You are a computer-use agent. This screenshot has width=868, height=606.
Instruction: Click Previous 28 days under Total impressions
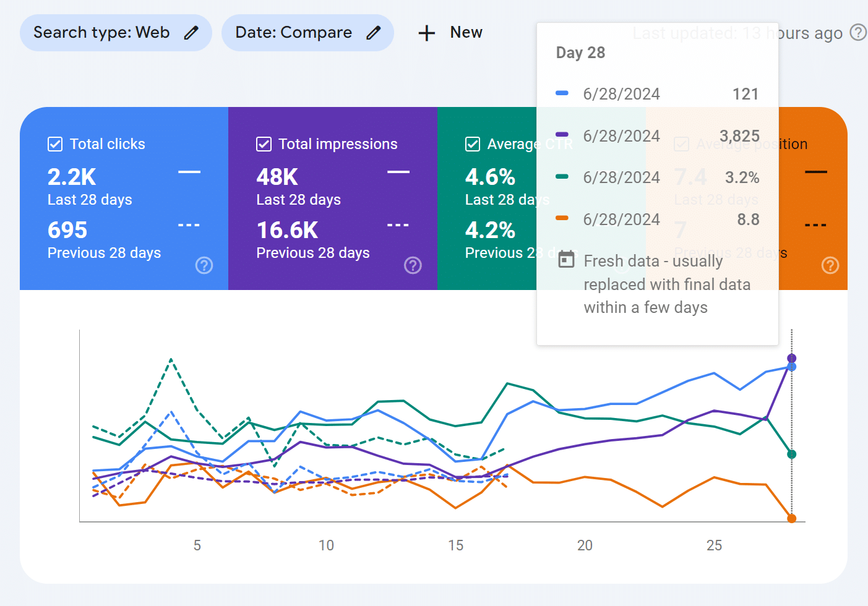[x=313, y=253]
